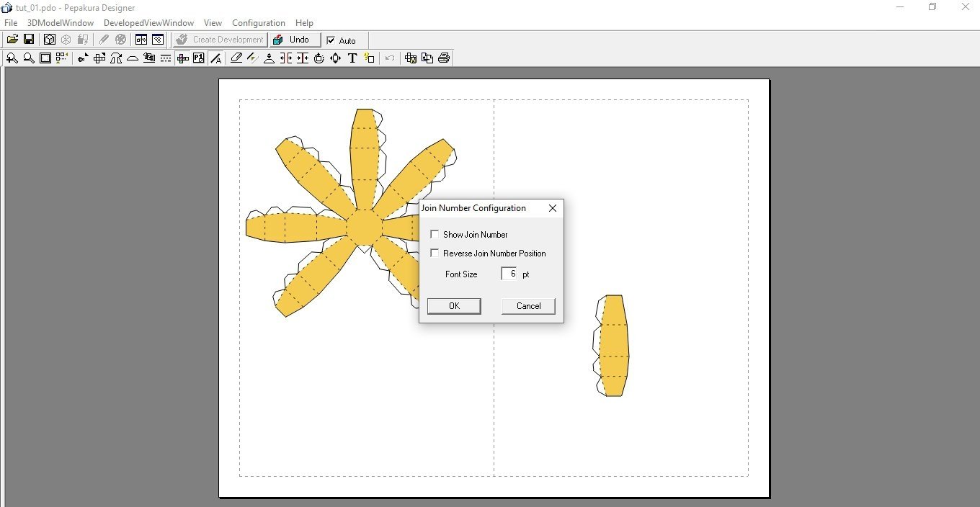
Task: Select the T text input tool
Action: [352, 58]
